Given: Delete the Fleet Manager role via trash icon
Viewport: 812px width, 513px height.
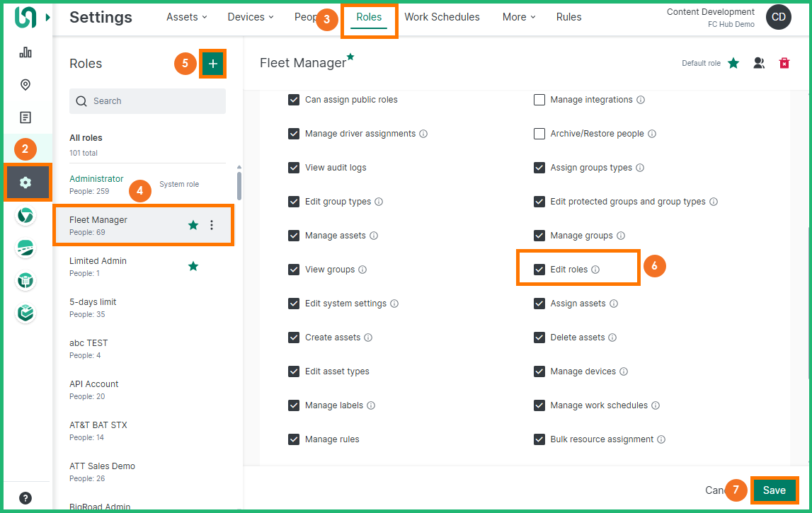Looking at the screenshot, I should coord(784,63).
